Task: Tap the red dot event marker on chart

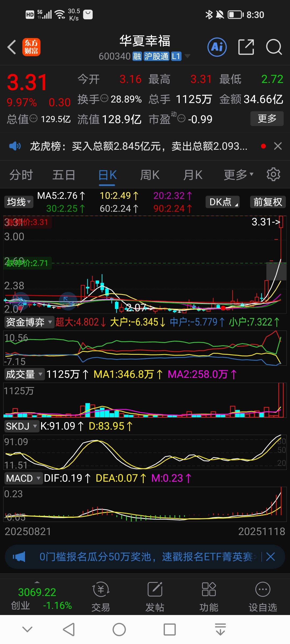Action: [223, 308]
